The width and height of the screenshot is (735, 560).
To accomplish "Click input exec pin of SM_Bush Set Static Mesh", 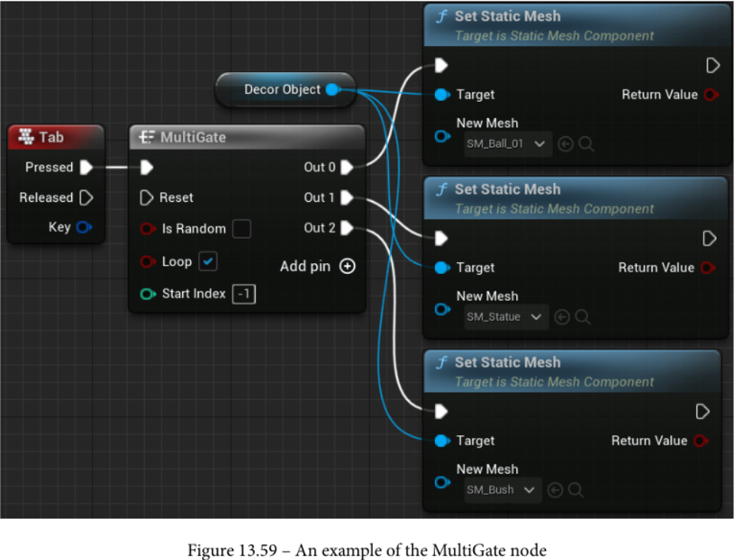I will 441,412.
